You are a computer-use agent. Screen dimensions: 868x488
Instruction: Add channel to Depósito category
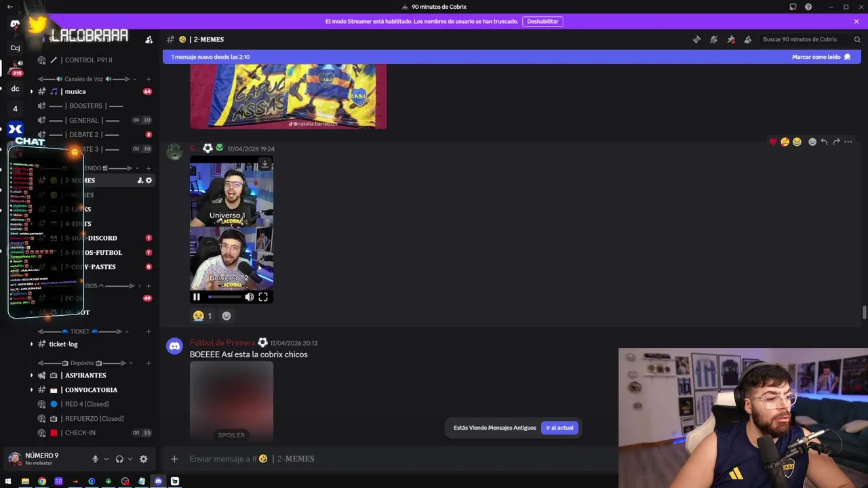click(x=149, y=363)
